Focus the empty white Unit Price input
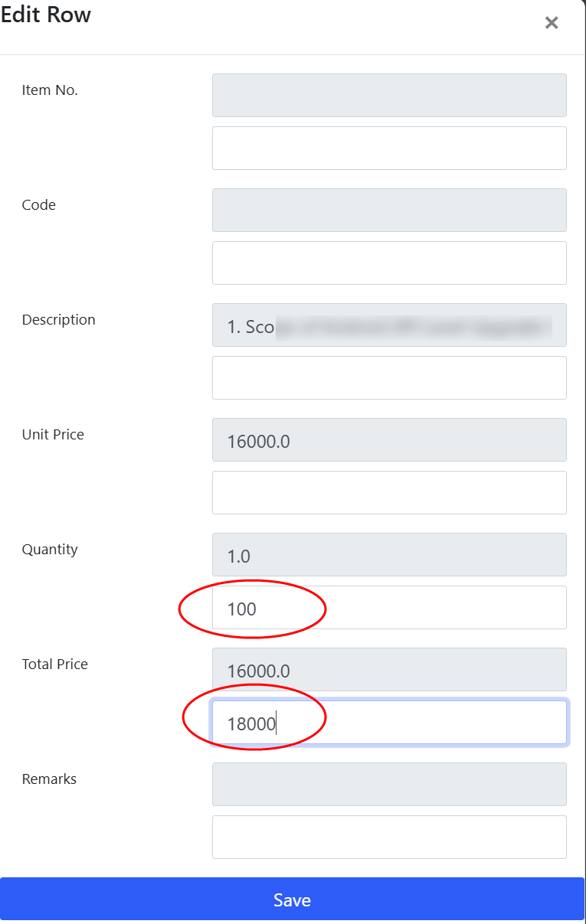Image resolution: width=586 pixels, height=924 pixels. pyautogui.click(x=389, y=492)
